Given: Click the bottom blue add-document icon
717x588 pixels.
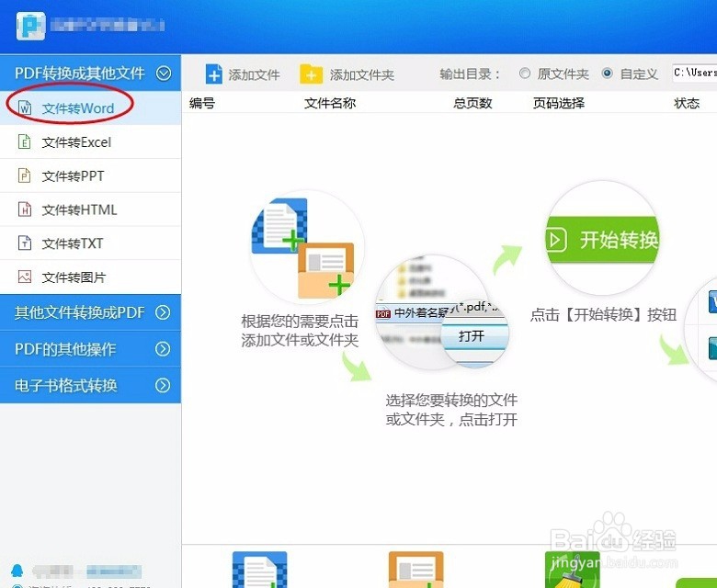Looking at the screenshot, I should coord(260,570).
